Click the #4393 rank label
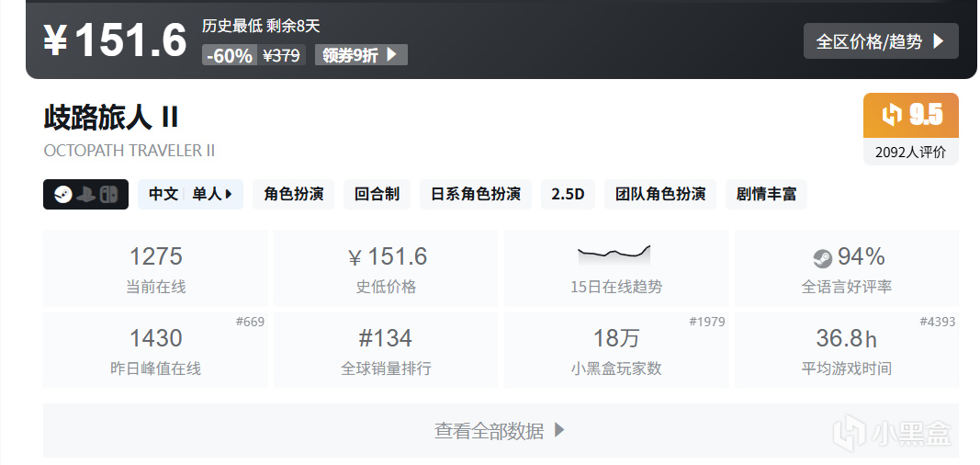 (x=938, y=322)
